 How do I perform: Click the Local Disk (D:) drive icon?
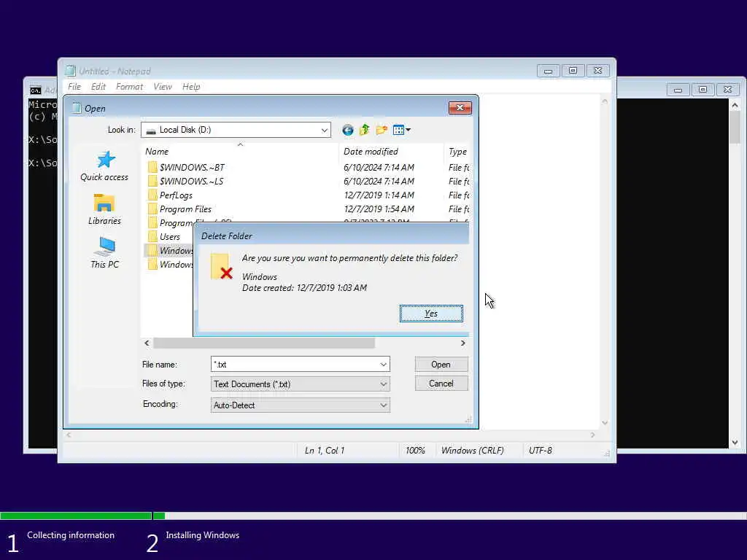pos(150,130)
